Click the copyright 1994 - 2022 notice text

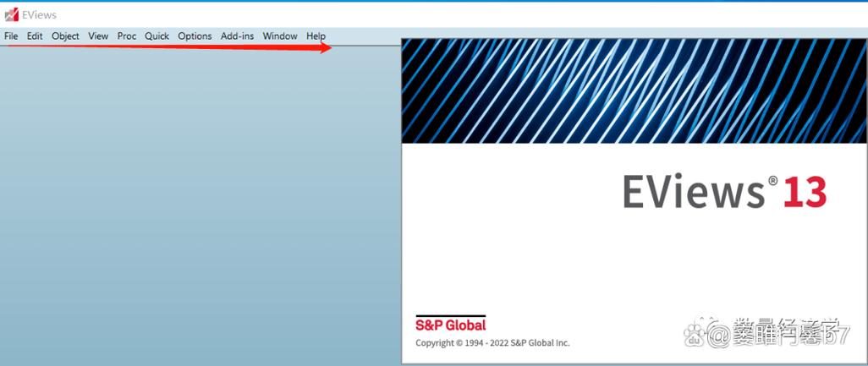(492, 343)
